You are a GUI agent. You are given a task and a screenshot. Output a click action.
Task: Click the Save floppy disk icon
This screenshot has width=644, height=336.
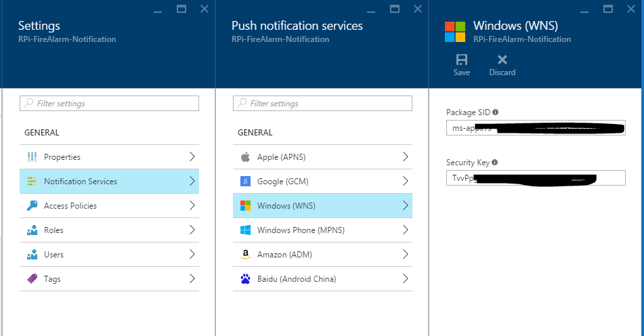462,60
